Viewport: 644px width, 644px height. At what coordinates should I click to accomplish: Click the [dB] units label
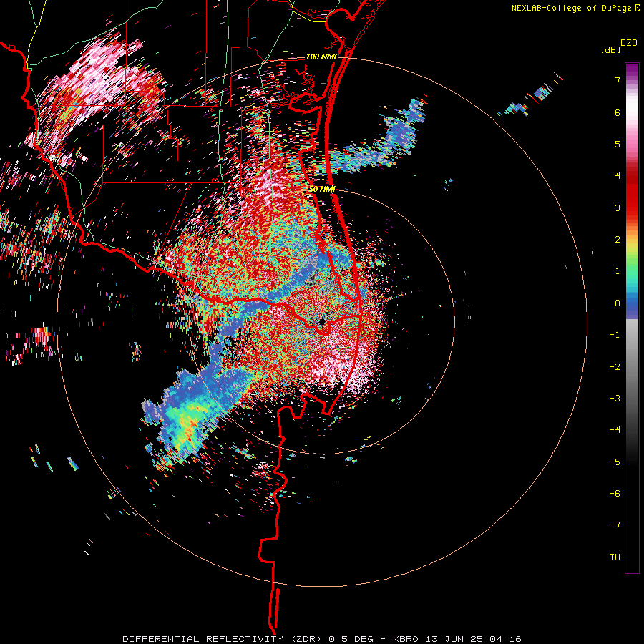[611, 50]
